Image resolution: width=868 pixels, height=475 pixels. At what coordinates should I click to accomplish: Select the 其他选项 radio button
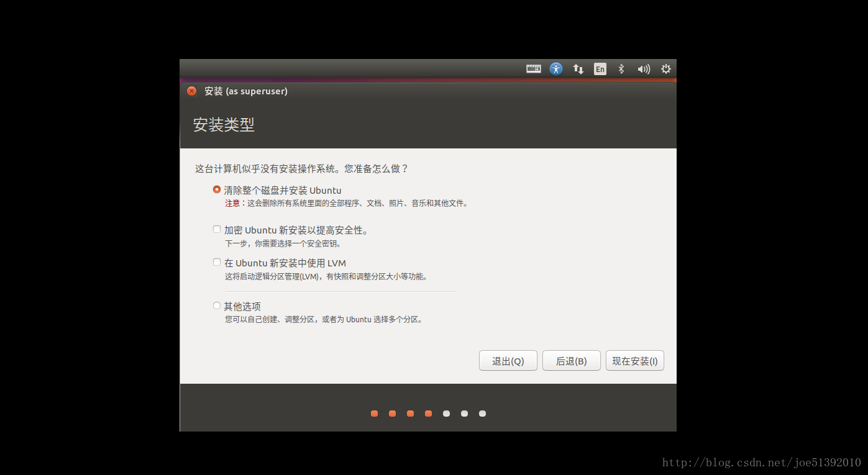pos(217,305)
